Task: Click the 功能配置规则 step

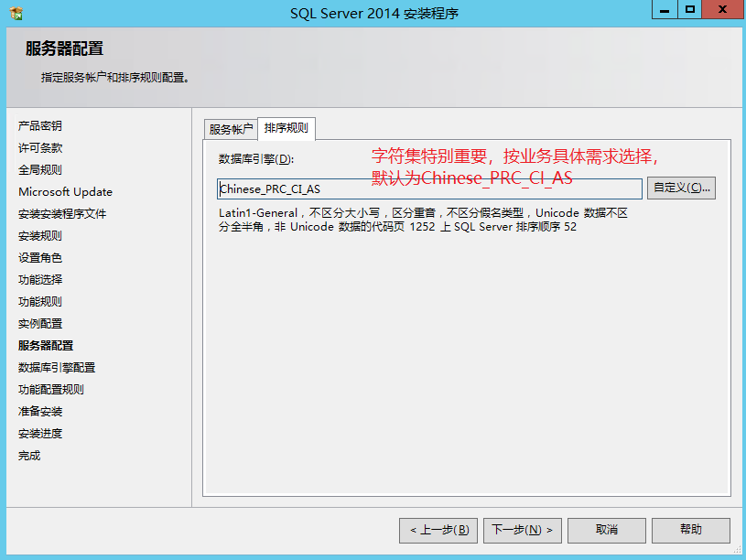Action: (51, 390)
